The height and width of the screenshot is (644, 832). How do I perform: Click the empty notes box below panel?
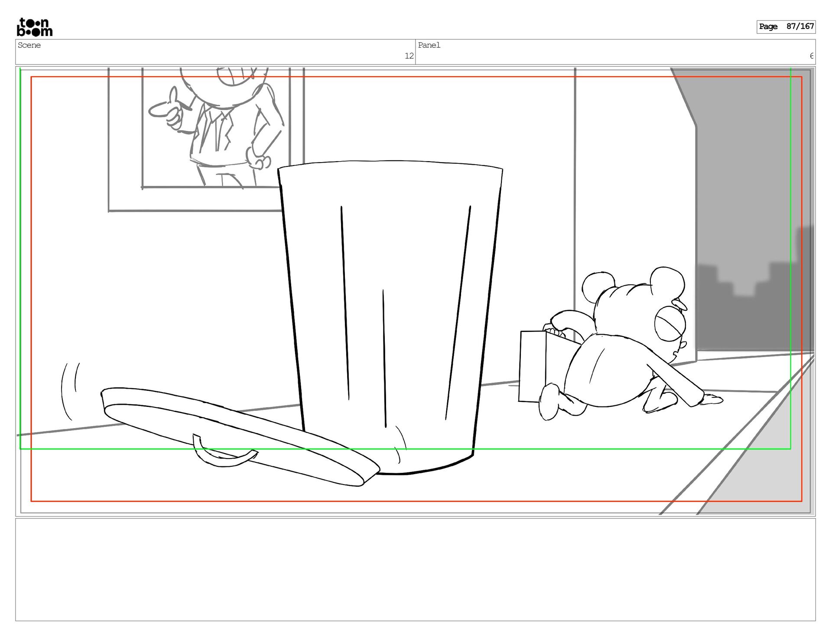click(x=415, y=569)
